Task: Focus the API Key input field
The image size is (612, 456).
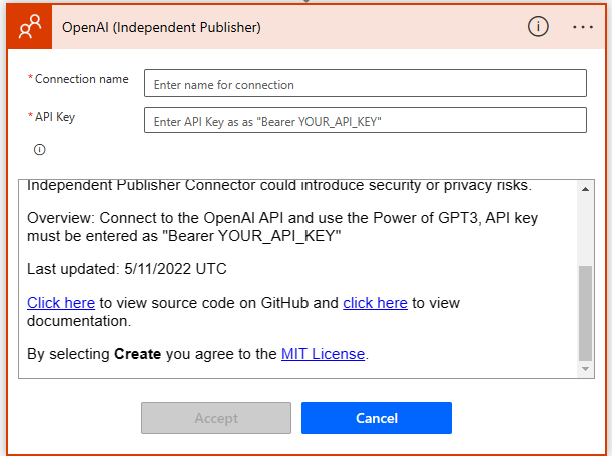Action: pyautogui.click(x=365, y=121)
